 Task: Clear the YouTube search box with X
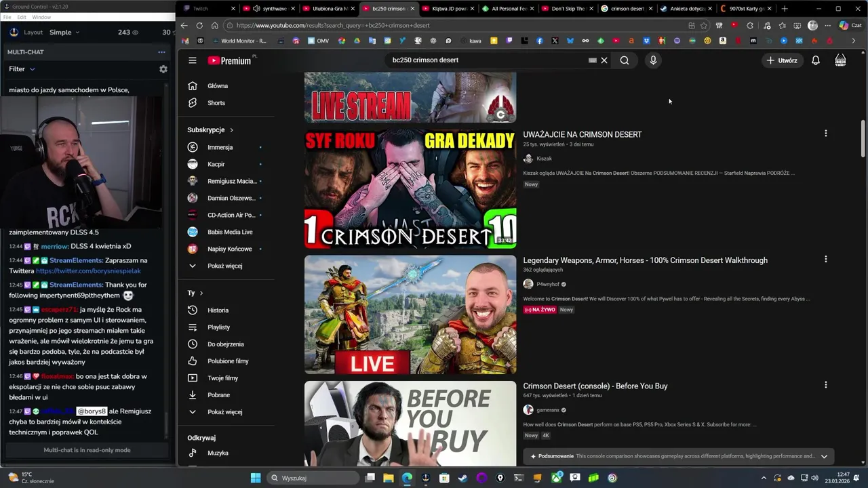coord(604,60)
